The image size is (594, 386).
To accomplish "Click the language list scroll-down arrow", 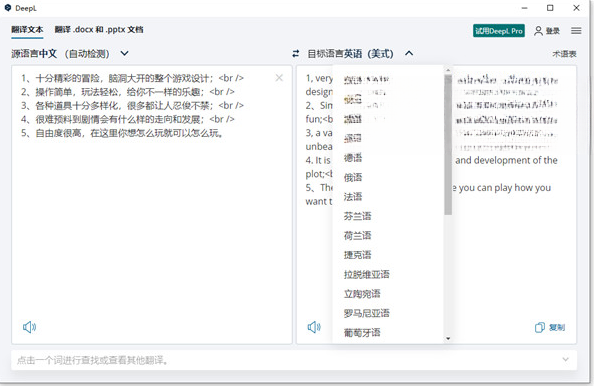I will [448, 339].
